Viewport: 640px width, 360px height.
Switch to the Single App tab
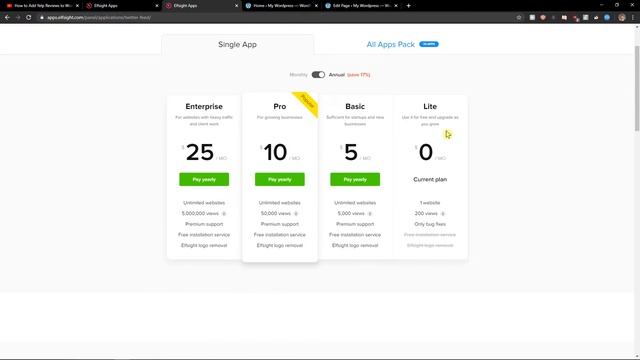click(238, 44)
